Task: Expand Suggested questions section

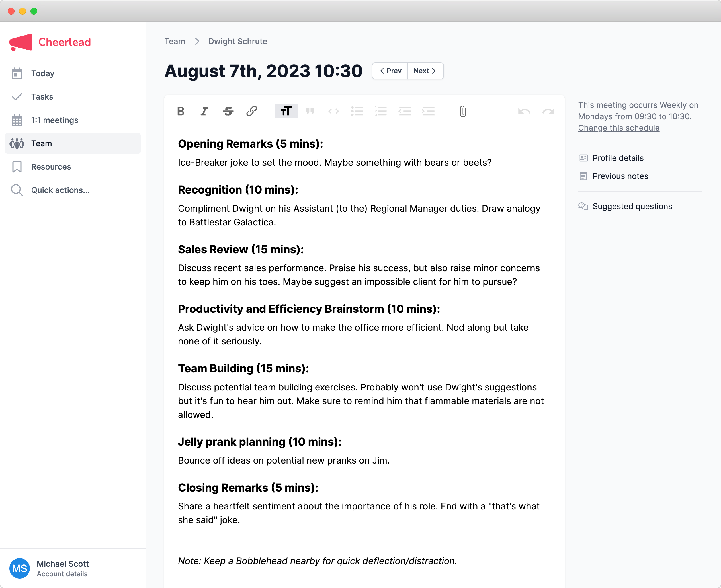Action: click(x=632, y=206)
